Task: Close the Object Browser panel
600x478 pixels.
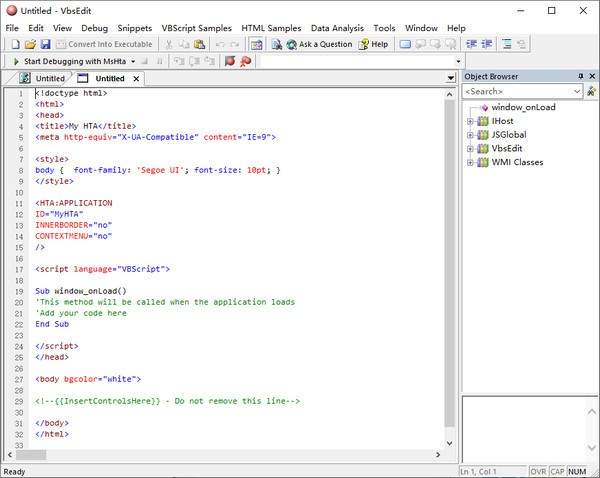Action: [x=592, y=77]
